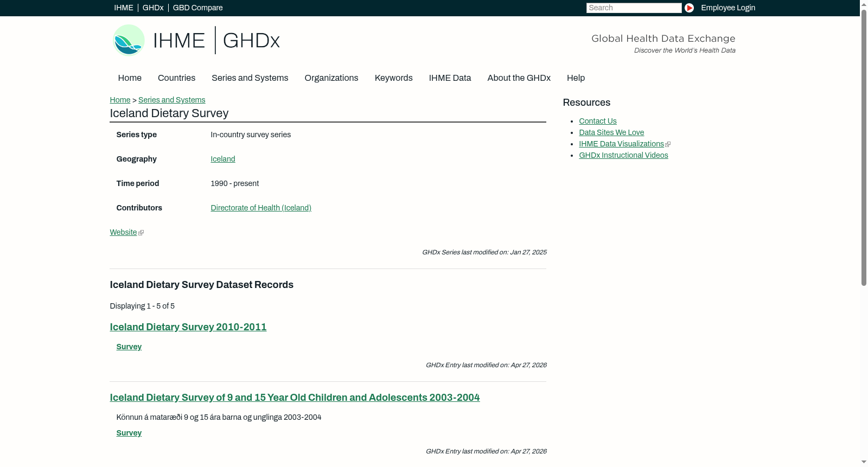Visit the series Website link
This screenshot has height=467, width=868.
pyautogui.click(x=123, y=232)
